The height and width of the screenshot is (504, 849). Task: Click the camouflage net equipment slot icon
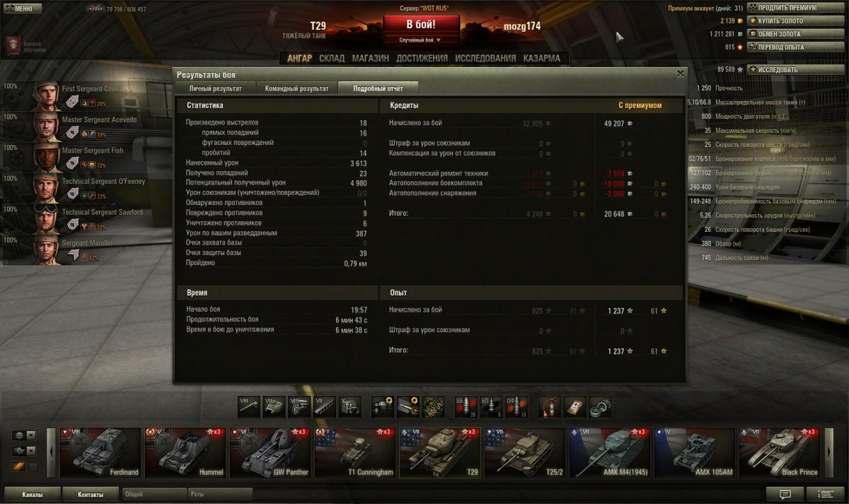click(x=433, y=406)
